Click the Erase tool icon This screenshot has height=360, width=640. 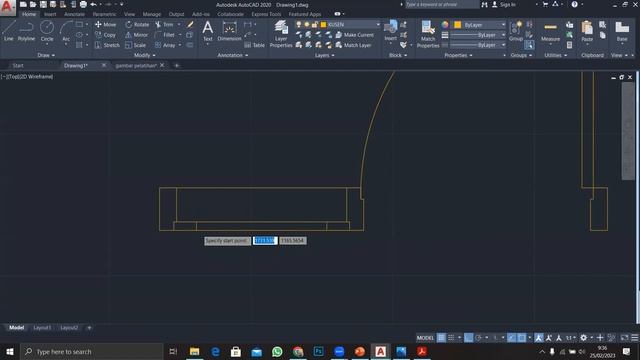190,24
